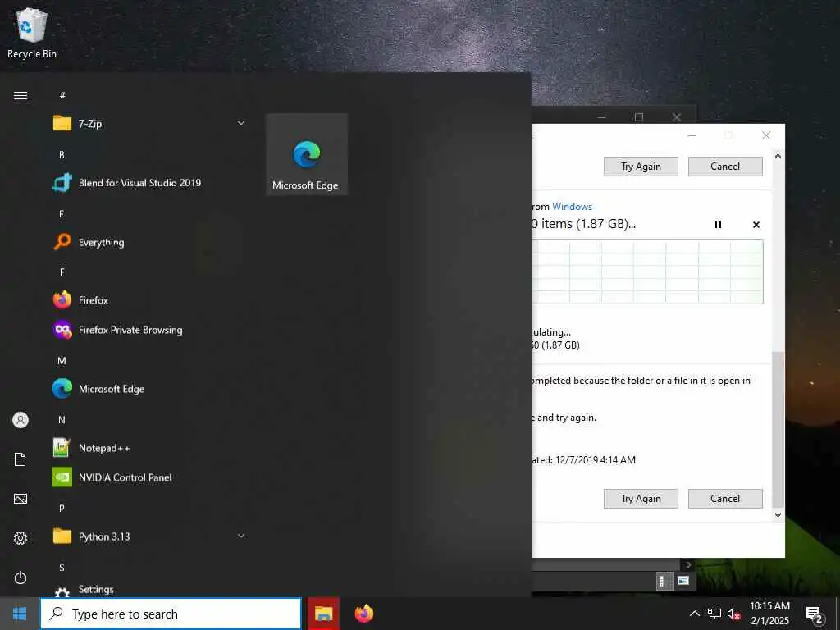Click the taskbar search box

(171, 614)
